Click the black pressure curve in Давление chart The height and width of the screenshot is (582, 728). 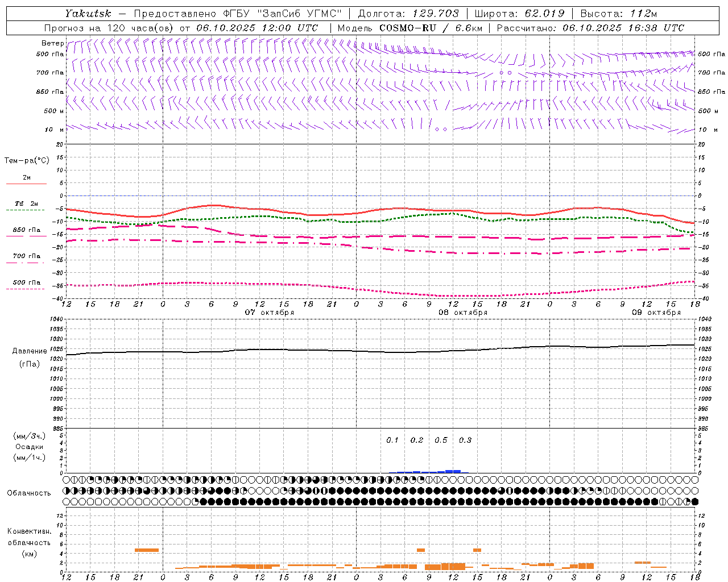pyautogui.click(x=380, y=350)
